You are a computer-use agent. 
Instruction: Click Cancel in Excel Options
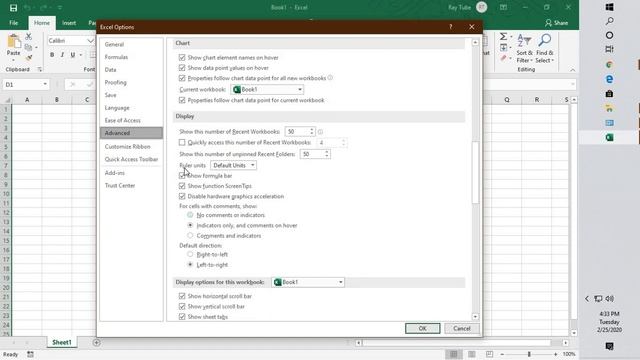coord(462,329)
